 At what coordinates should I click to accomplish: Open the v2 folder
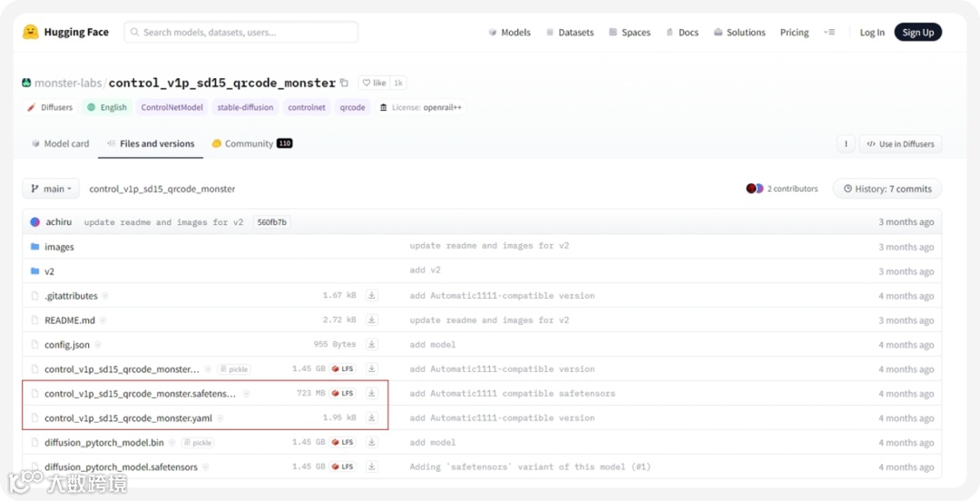tap(49, 271)
